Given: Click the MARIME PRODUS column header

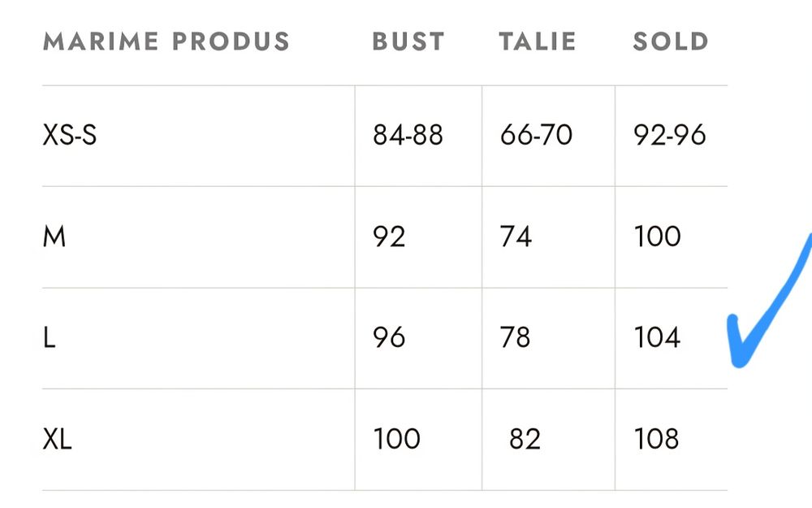Looking at the screenshot, I should coord(166,41).
